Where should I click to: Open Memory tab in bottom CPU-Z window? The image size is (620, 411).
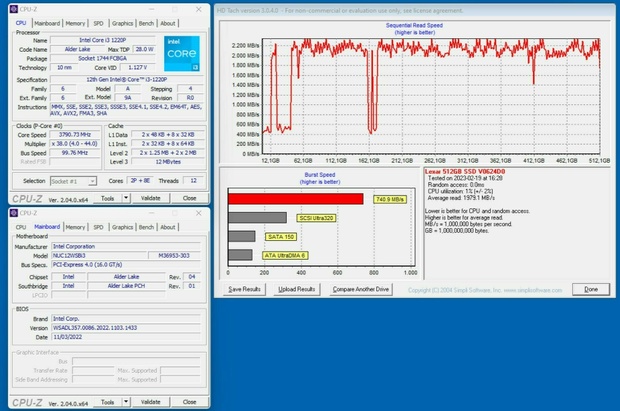tap(75, 227)
